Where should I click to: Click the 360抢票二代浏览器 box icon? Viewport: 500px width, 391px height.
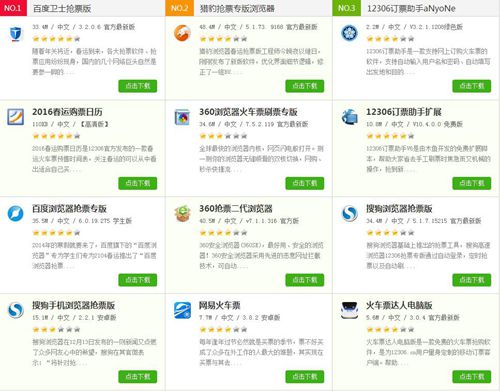click(182, 214)
